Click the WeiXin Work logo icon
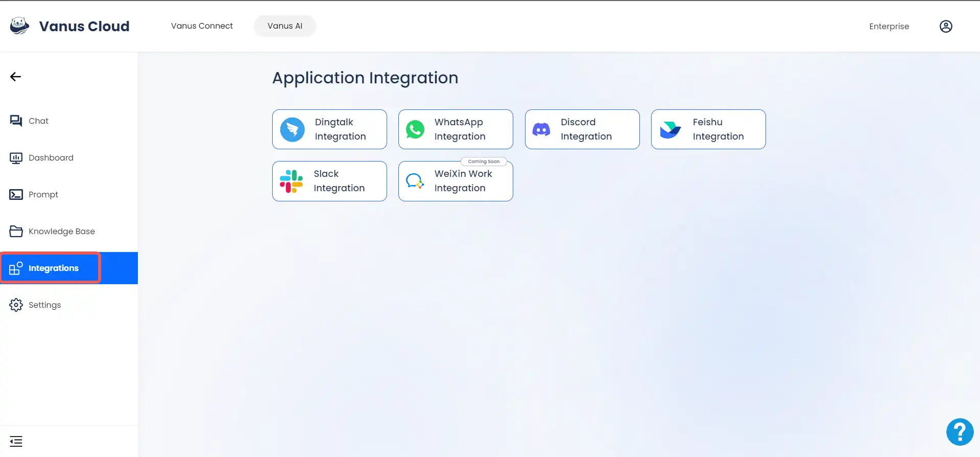 click(x=415, y=181)
